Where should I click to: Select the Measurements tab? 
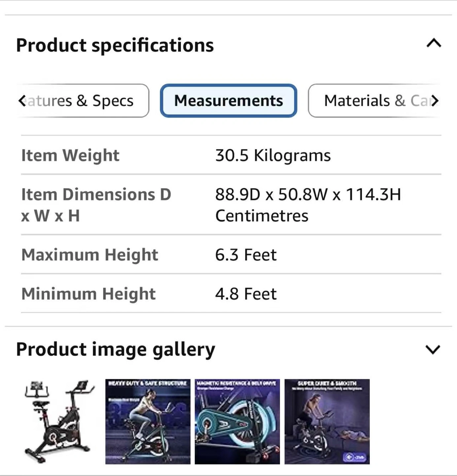pos(228,101)
